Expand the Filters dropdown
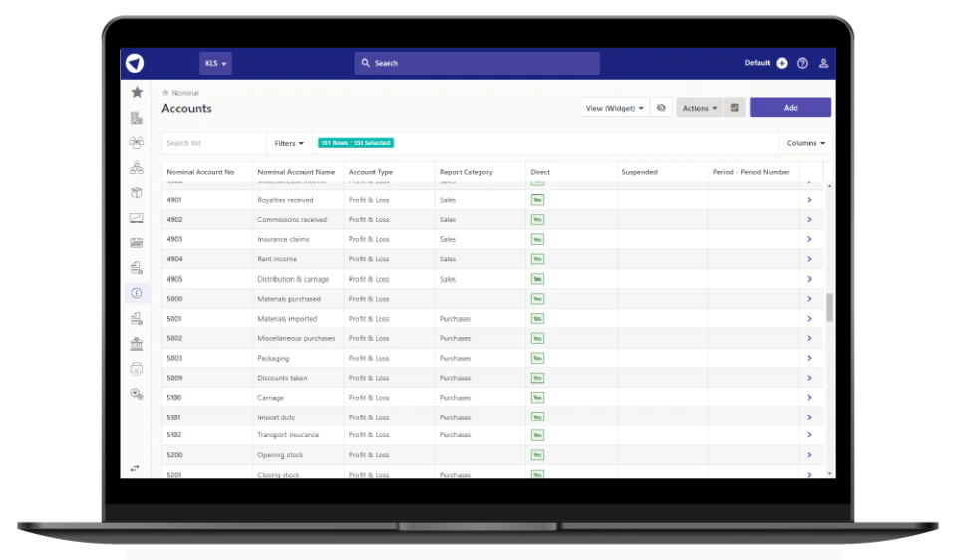The image size is (957, 560). pyautogui.click(x=289, y=143)
